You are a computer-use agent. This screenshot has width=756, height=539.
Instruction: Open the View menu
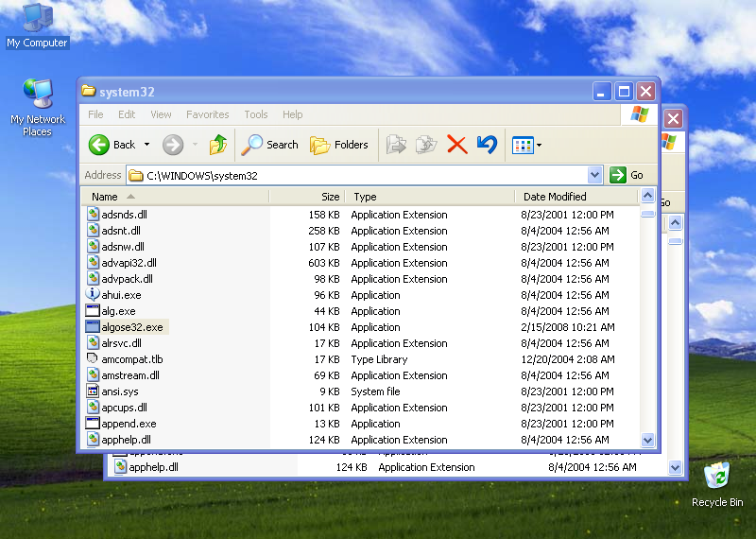coord(161,114)
